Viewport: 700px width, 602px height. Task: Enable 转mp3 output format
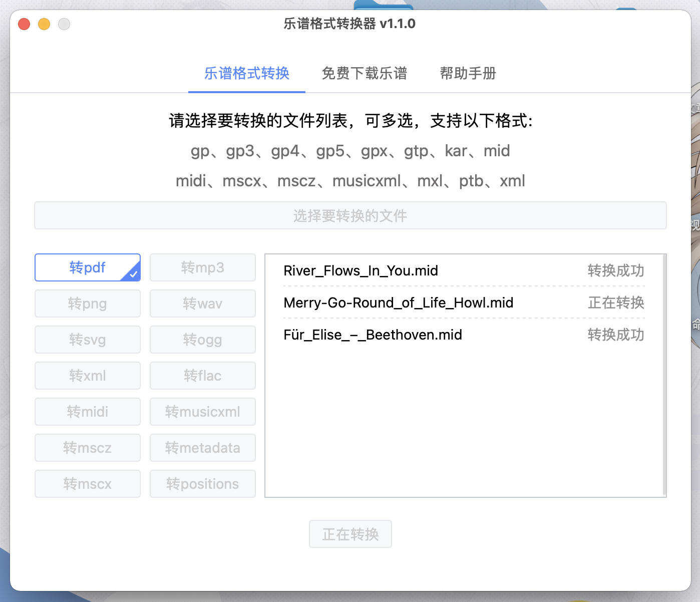pyautogui.click(x=202, y=267)
